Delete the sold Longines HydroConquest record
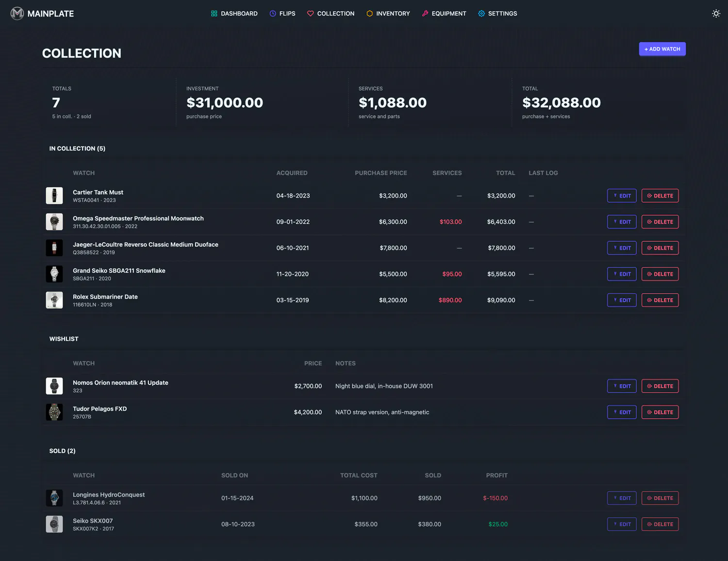This screenshot has width=728, height=561. click(660, 498)
